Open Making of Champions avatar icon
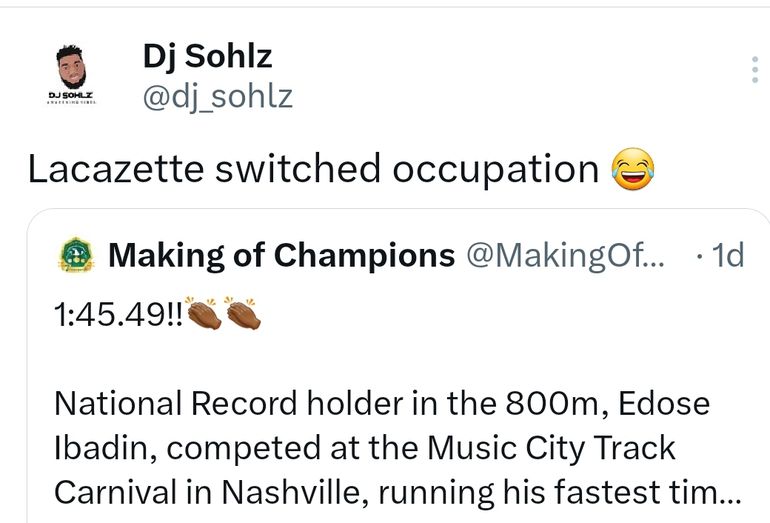 [74, 256]
